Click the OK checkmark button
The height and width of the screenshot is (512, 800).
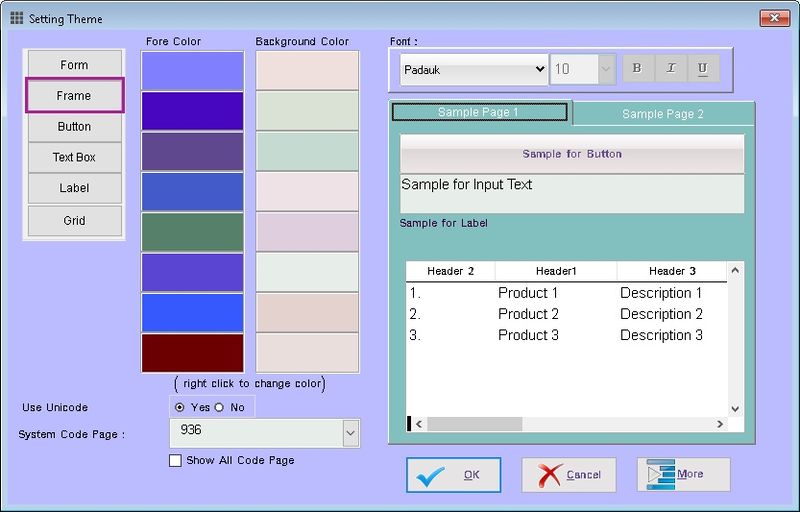453,475
